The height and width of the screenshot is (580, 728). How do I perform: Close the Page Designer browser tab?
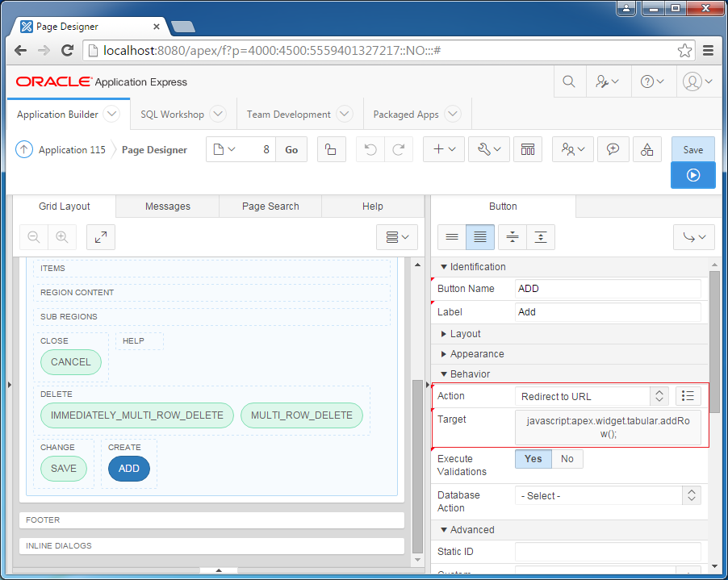click(x=157, y=27)
